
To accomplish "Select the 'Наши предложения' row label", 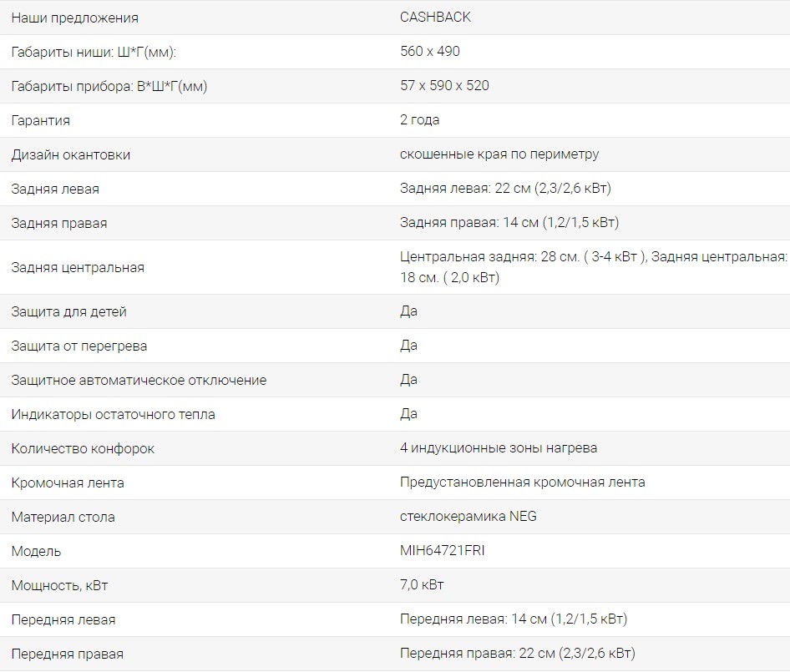I will point(75,18).
